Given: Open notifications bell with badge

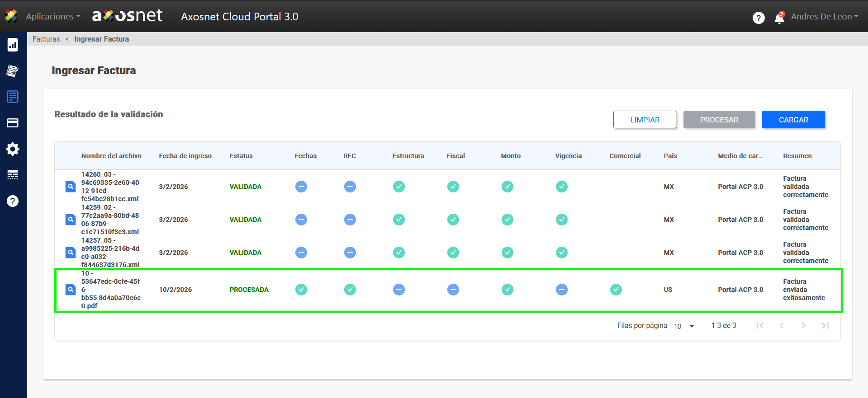Looking at the screenshot, I should coord(779,18).
